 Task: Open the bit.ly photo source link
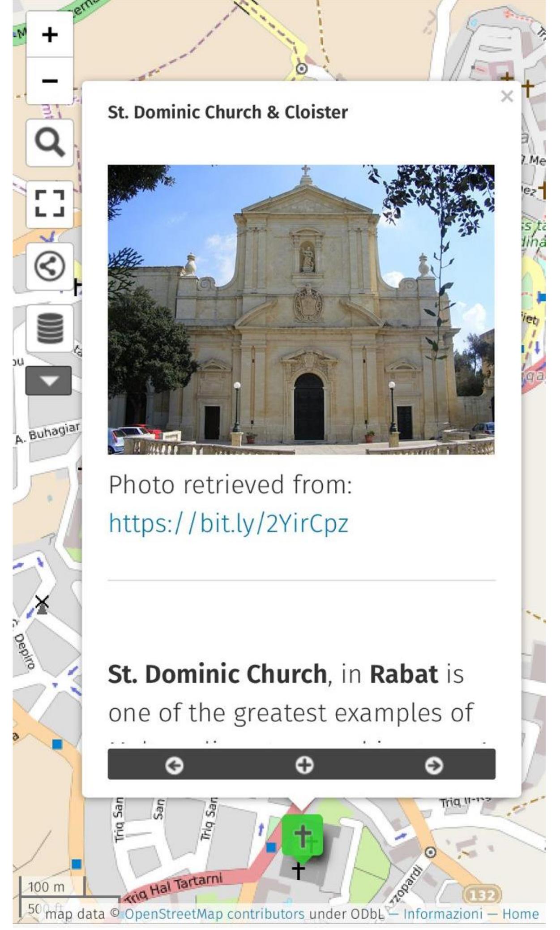point(228,523)
